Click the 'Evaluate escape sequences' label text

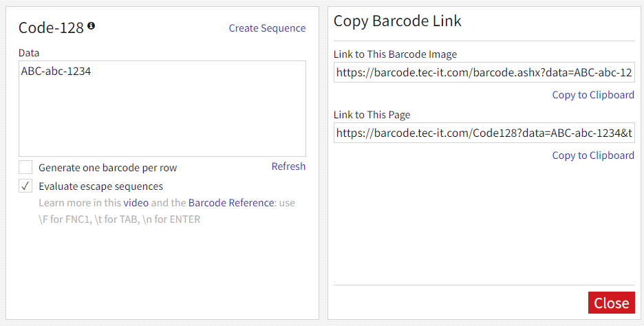point(100,186)
